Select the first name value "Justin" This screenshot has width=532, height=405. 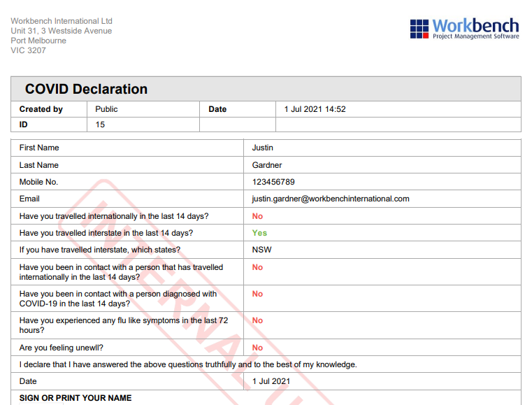(x=262, y=148)
